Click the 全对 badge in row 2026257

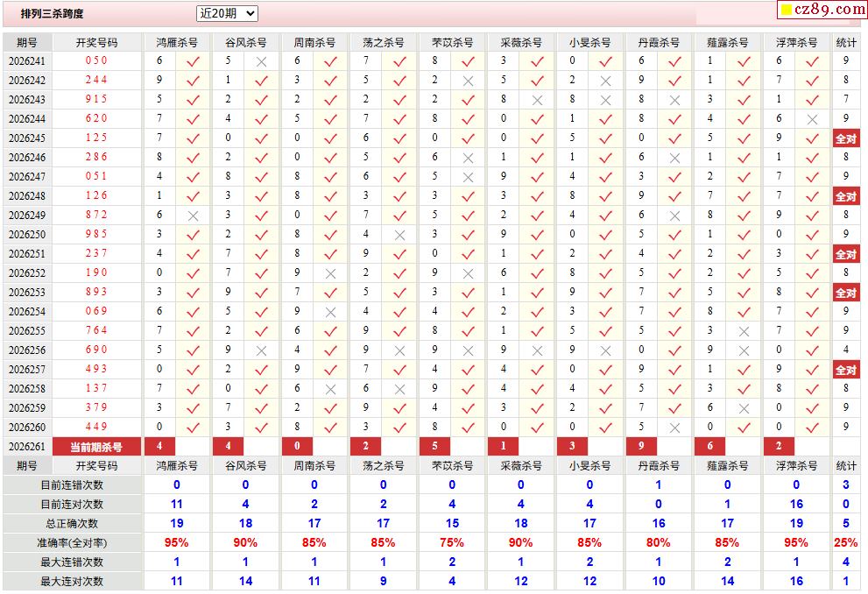click(x=846, y=370)
